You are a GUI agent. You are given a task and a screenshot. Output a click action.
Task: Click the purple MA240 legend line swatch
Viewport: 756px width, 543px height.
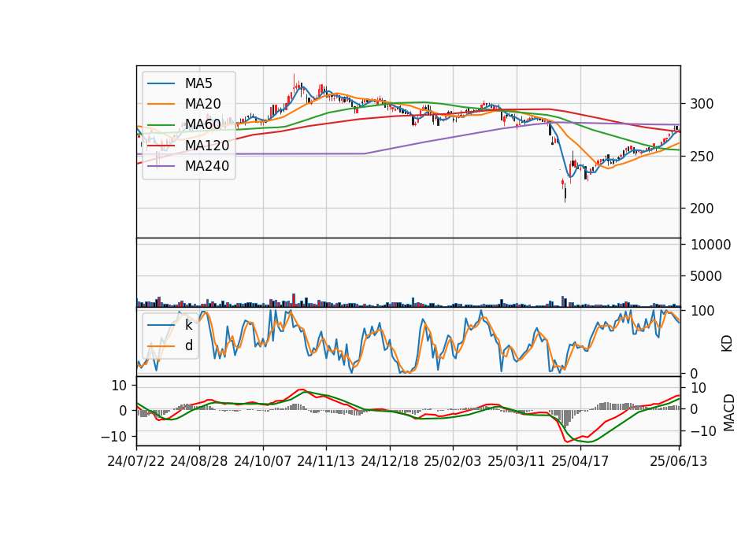tap(161, 166)
